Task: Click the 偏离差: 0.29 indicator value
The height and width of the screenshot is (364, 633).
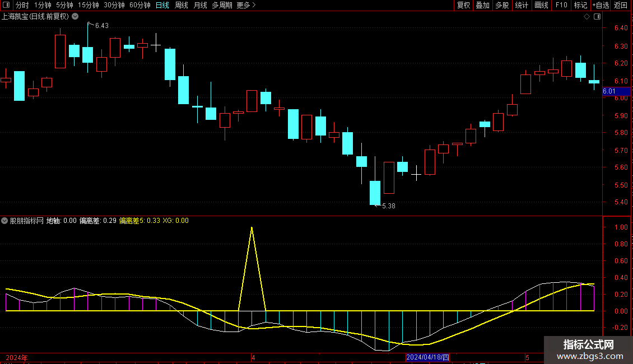Action: pos(97,221)
